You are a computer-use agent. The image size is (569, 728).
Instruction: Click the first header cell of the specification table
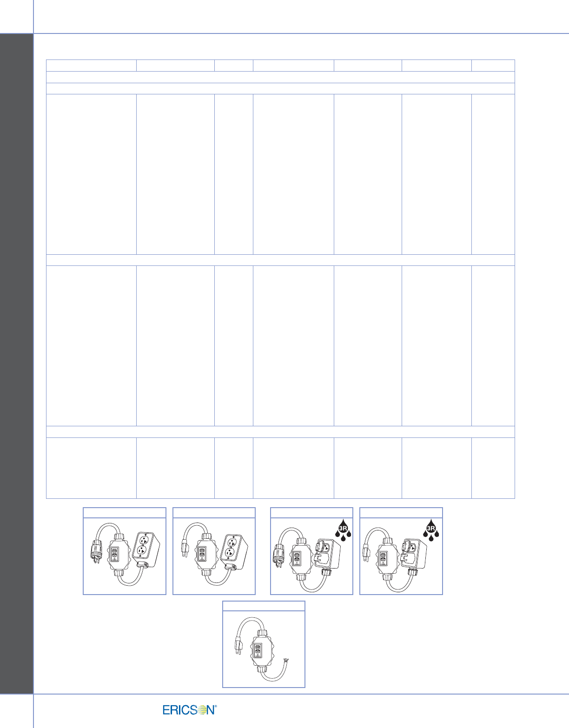(x=91, y=66)
